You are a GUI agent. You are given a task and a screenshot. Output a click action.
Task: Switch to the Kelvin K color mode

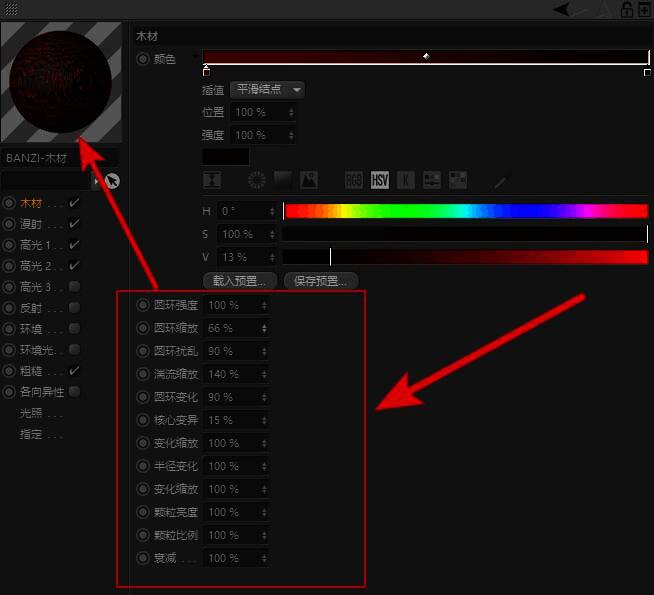[405, 180]
